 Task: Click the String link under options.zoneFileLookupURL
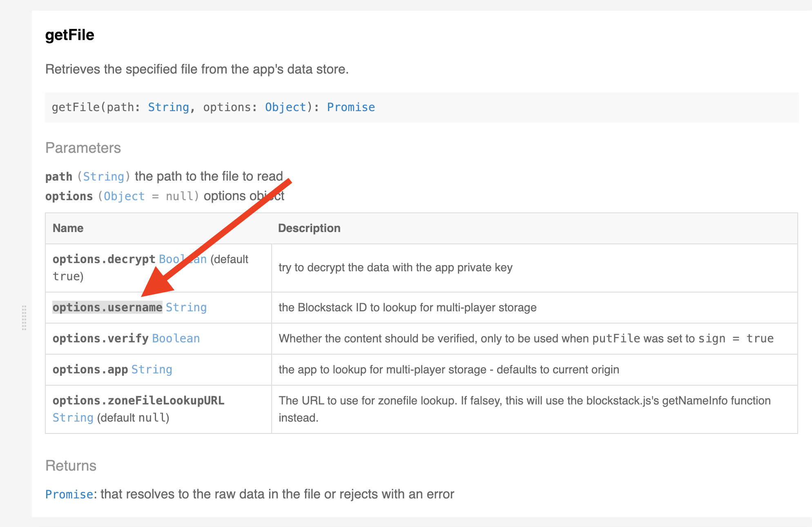click(x=73, y=418)
